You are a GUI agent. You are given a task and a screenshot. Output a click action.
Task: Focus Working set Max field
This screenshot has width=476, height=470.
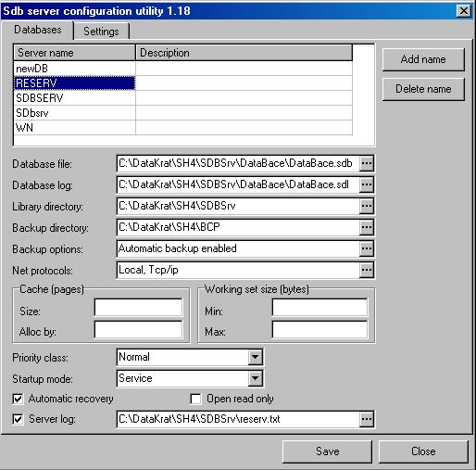tap(319, 329)
